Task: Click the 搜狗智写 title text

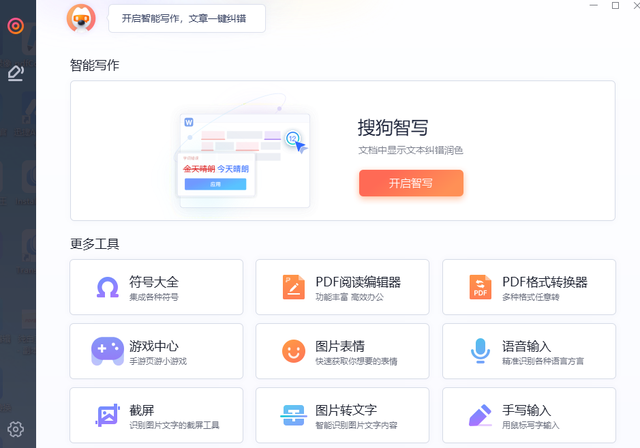Action: (x=393, y=128)
